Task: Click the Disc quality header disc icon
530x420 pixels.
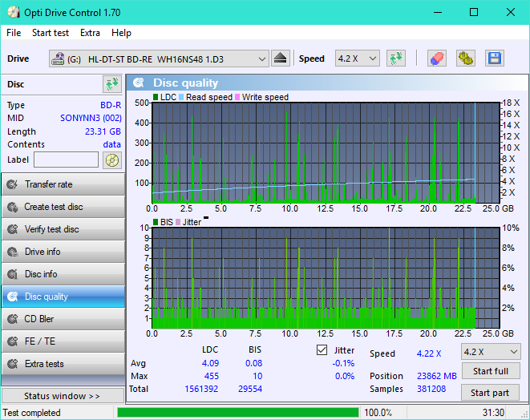Action: 139,83
